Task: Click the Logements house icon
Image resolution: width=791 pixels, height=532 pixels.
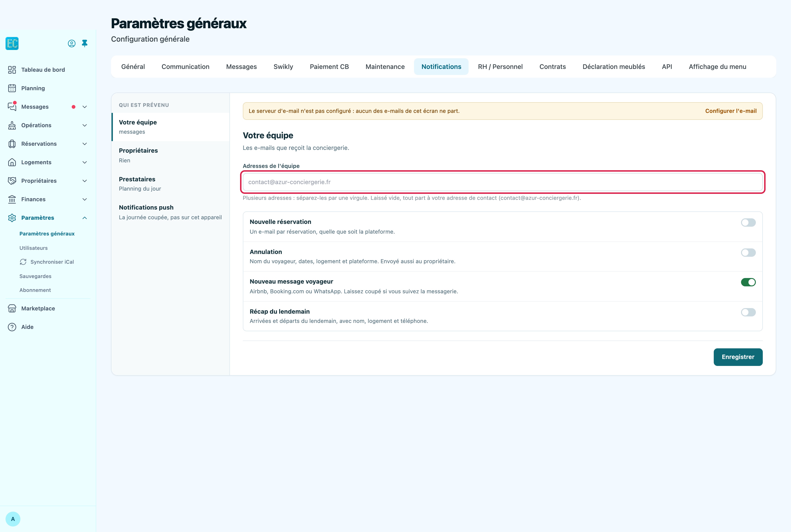Action: tap(12, 162)
